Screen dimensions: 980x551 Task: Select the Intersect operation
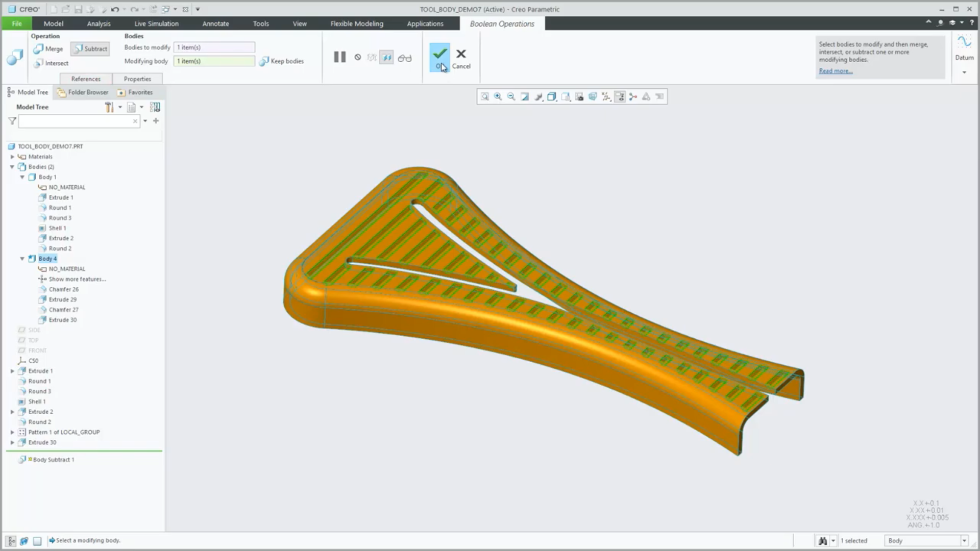[x=51, y=63]
